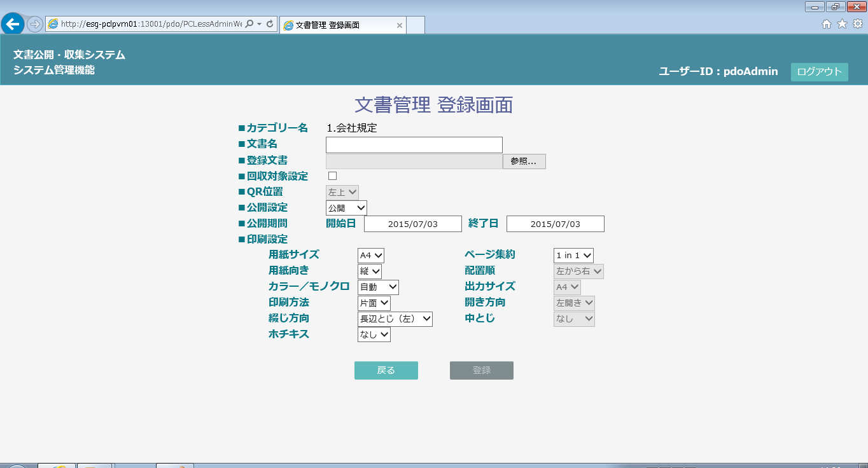This screenshot has height=468, width=868.
Task: Open the empty new tab button
Action: pos(415,25)
